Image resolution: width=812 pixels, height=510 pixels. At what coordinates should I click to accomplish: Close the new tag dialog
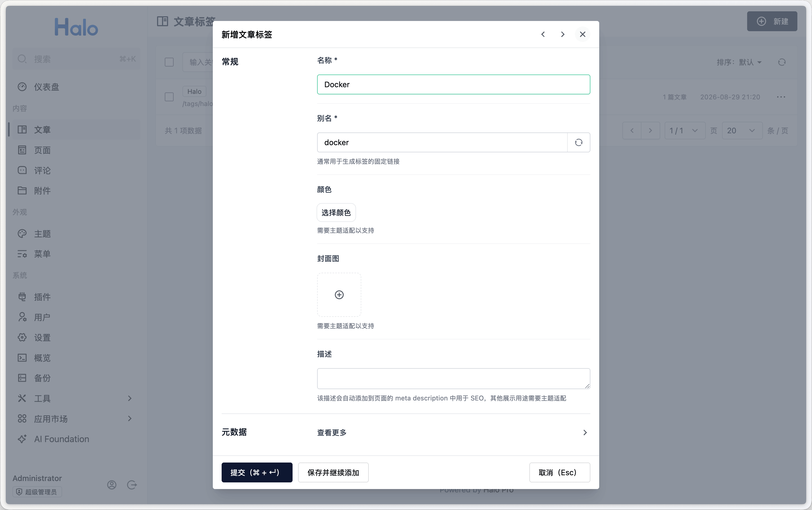pos(582,34)
